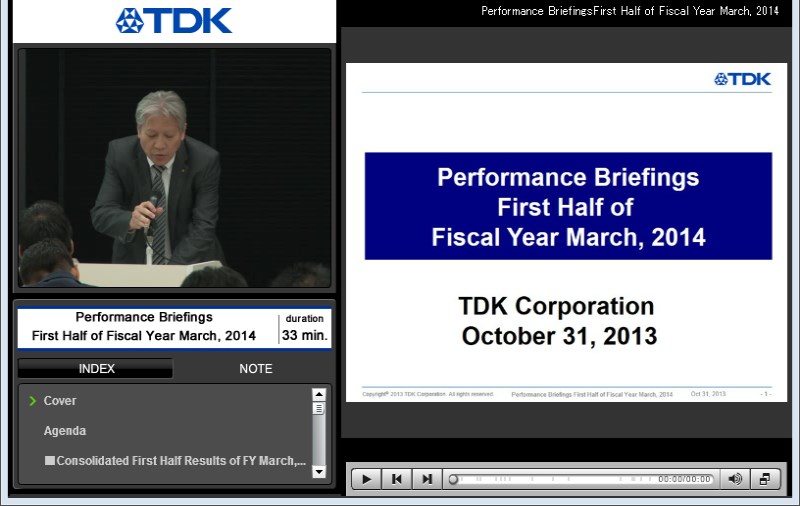800x506 pixels.
Task: Click the index list scroll up arrow
Action: point(319,394)
